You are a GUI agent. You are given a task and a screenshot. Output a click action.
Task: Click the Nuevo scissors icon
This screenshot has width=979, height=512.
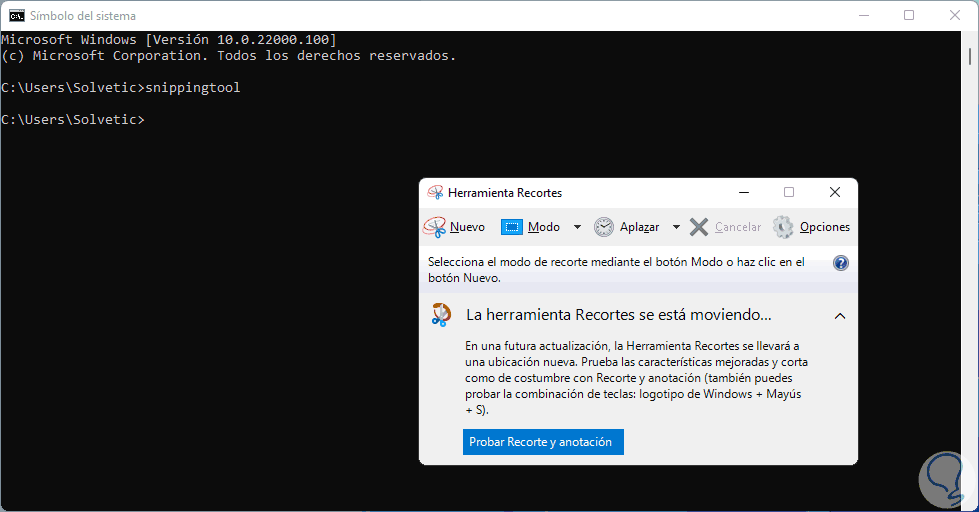435,227
